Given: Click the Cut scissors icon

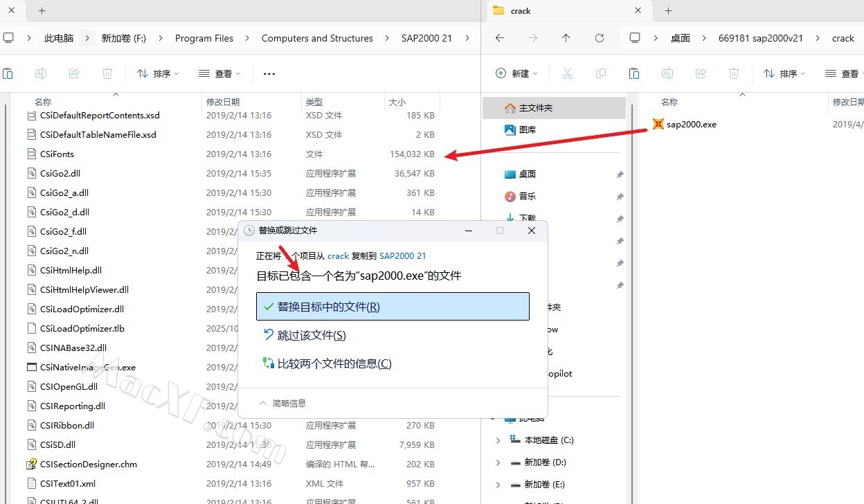Looking at the screenshot, I should (x=567, y=73).
